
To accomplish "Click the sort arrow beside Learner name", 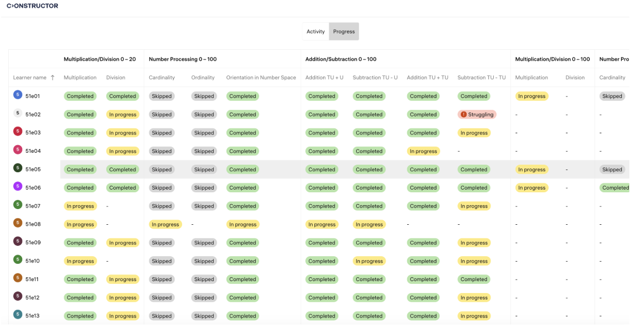I will (53, 77).
